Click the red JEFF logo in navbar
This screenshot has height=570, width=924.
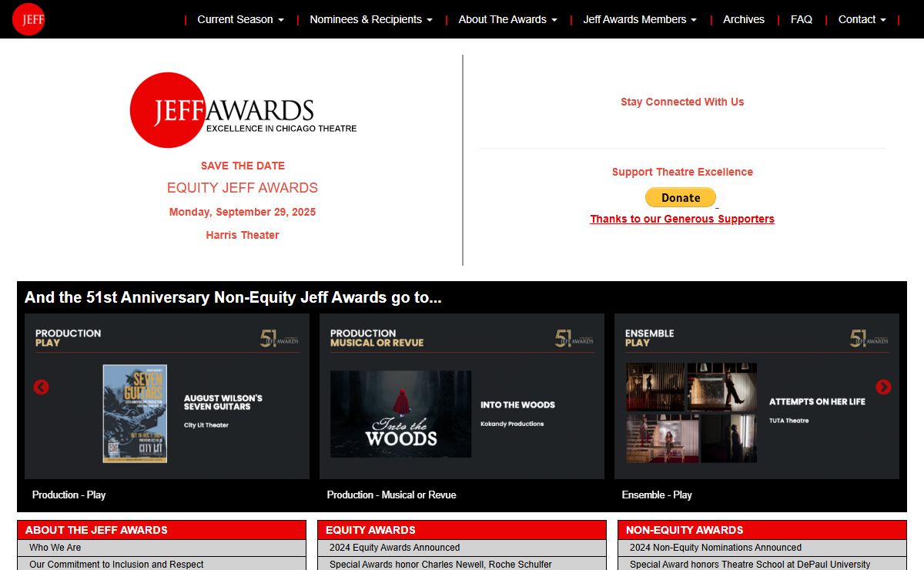tap(28, 19)
